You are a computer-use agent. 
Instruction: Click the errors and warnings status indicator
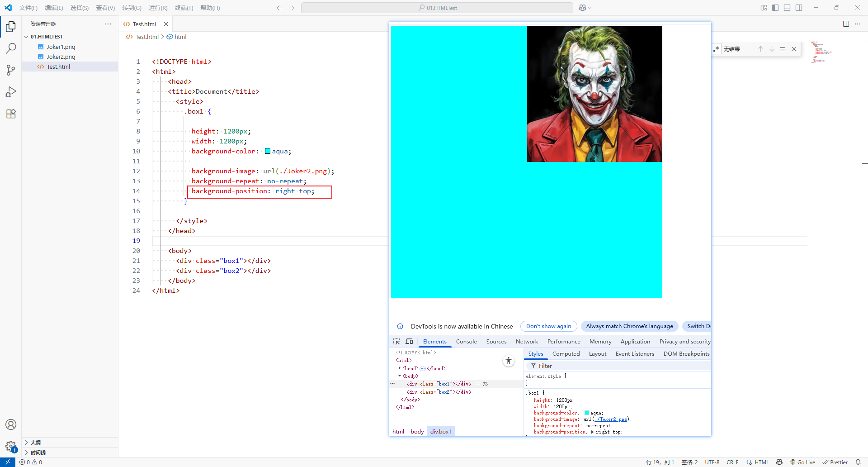(31, 462)
